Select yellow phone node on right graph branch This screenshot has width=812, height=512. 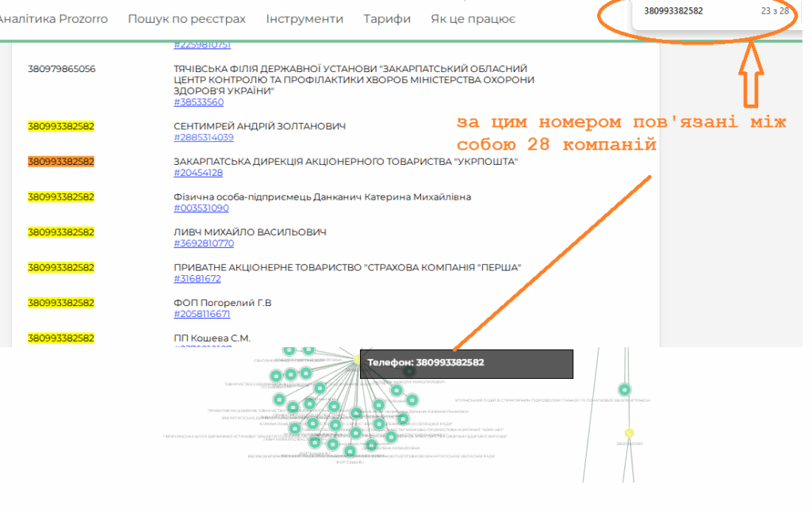point(629,433)
